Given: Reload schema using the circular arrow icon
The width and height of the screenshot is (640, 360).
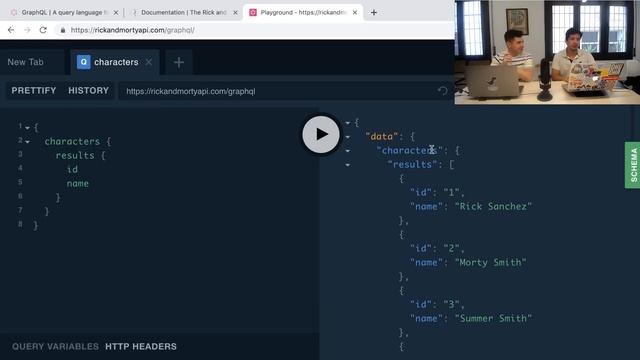Looking at the screenshot, I should (443, 91).
